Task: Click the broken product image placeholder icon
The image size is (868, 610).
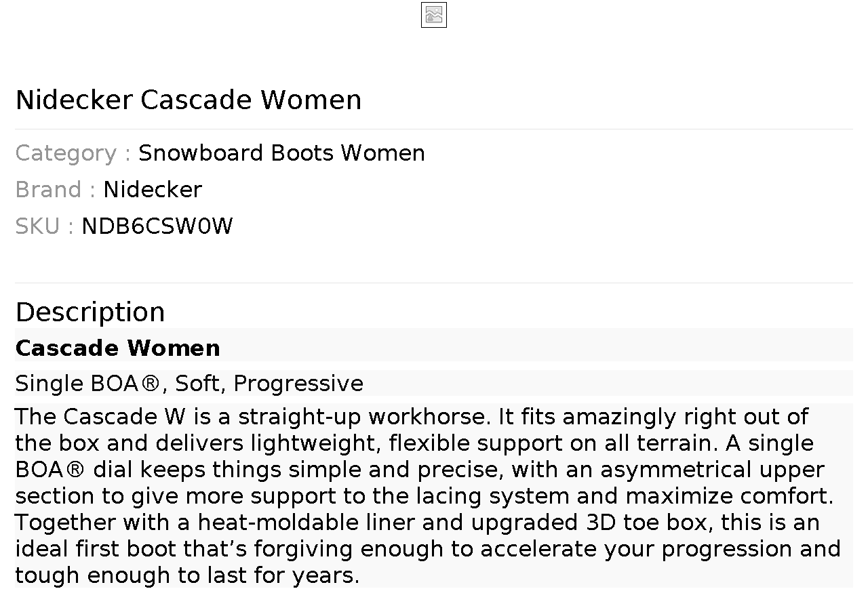Action: click(434, 15)
